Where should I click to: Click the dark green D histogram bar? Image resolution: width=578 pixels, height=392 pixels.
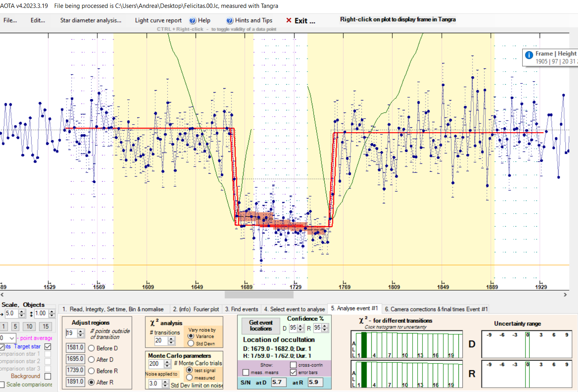coord(364,345)
